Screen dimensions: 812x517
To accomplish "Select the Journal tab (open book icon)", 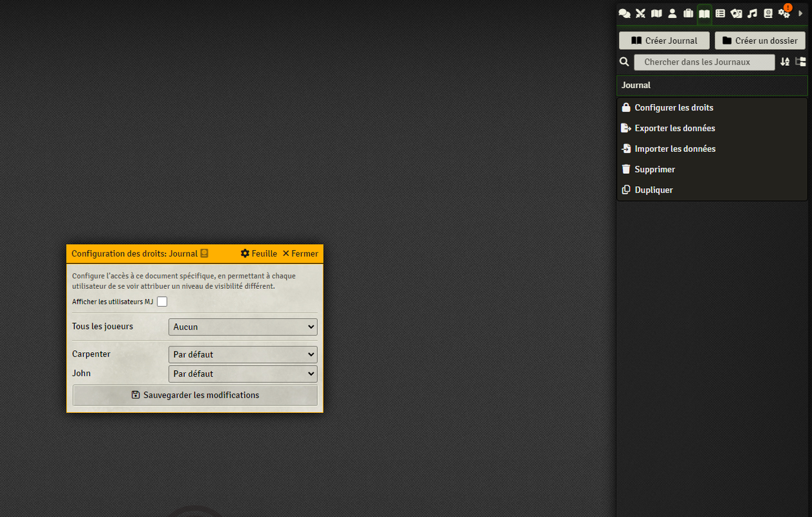I will (704, 13).
